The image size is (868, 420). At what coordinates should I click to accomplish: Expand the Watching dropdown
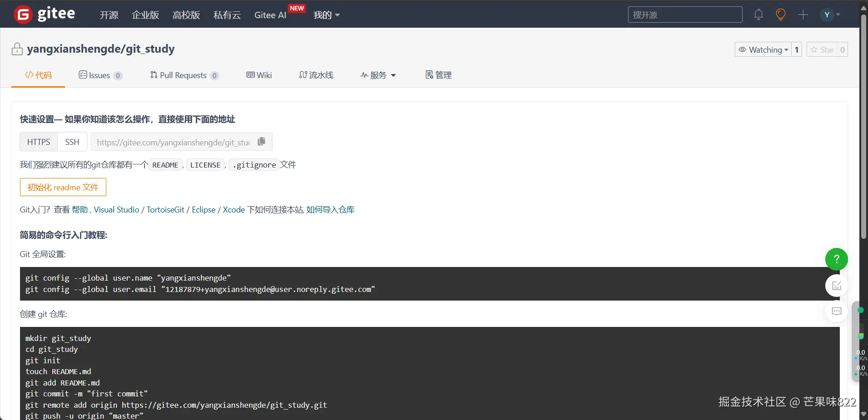coord(763,49)
